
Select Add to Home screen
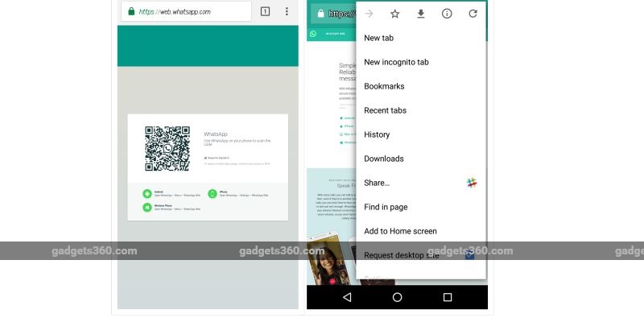[421, 231]
